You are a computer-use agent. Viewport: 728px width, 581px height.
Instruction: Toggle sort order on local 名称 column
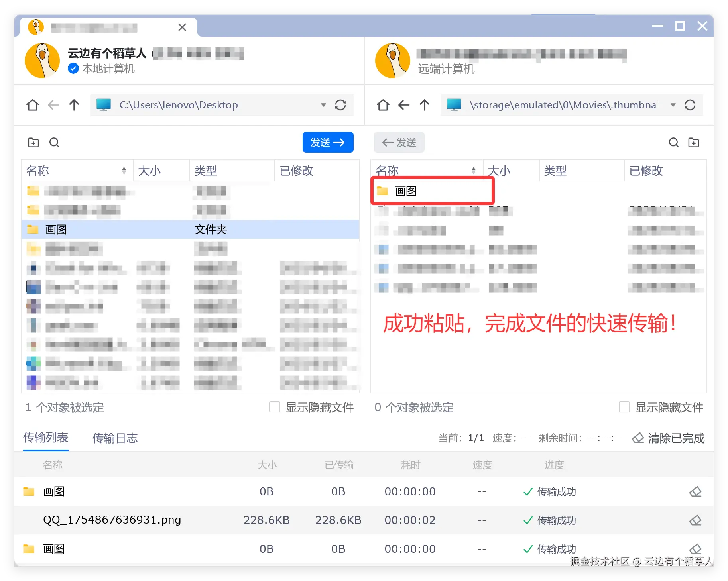[x=124, y=171]
